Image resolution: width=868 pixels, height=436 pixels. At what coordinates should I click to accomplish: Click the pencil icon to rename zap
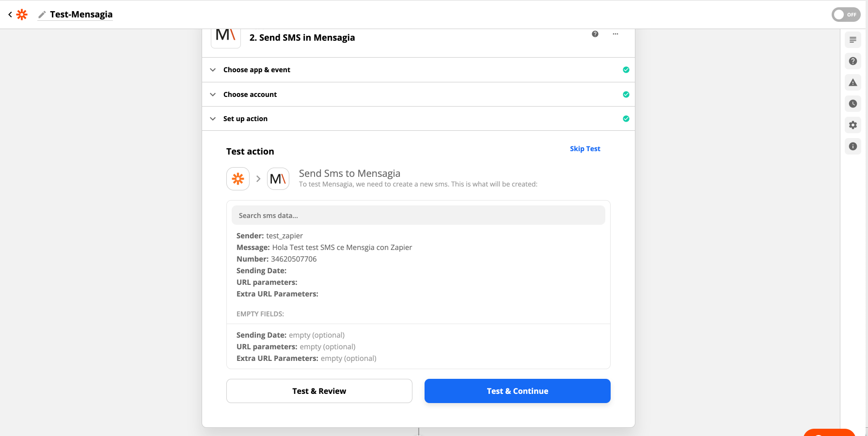click(42, 15)
